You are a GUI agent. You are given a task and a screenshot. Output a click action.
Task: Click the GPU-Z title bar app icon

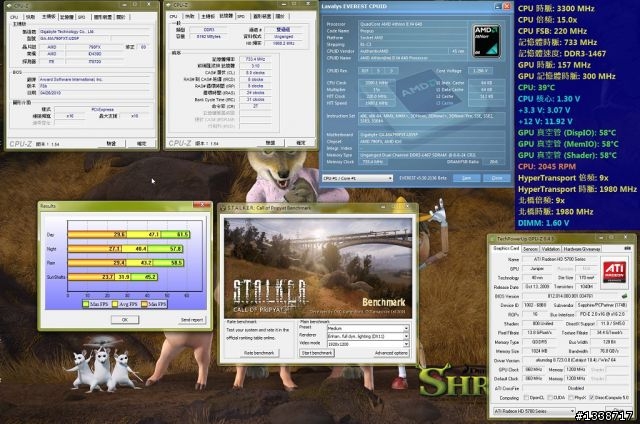[492, 239]
